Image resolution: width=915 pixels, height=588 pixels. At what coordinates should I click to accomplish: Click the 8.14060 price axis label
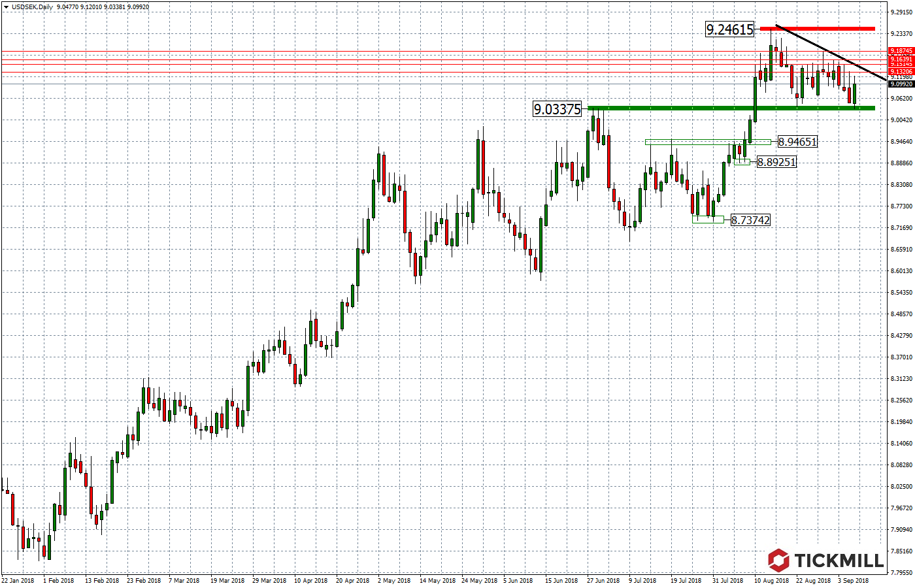click(901, 443)
